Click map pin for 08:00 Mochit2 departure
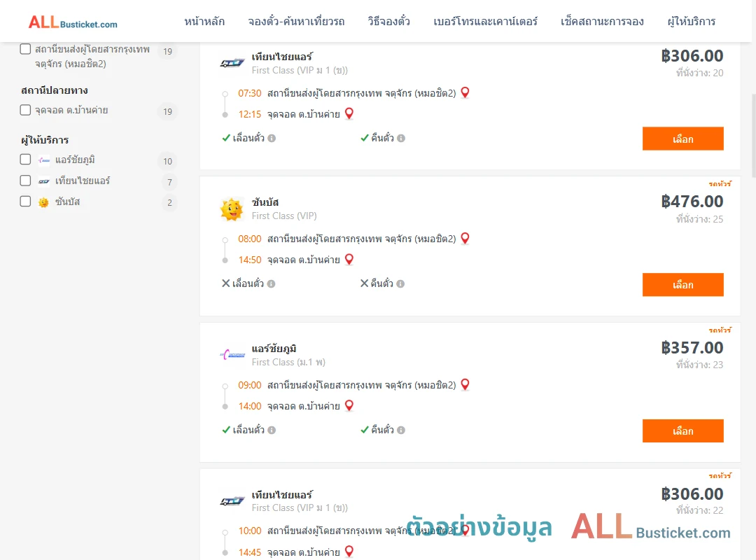Image resolution: width=756 pixels, height=560 pixels. click(465, 238)
